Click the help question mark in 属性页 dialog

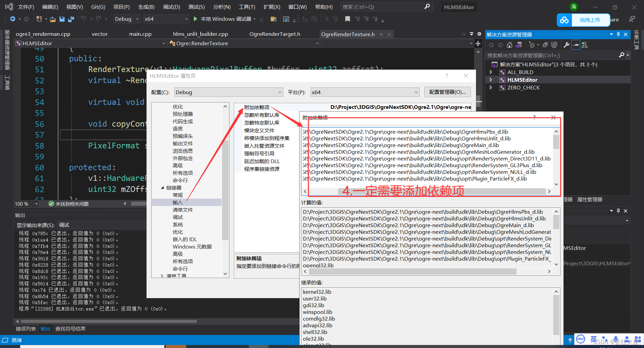(447, 76)
